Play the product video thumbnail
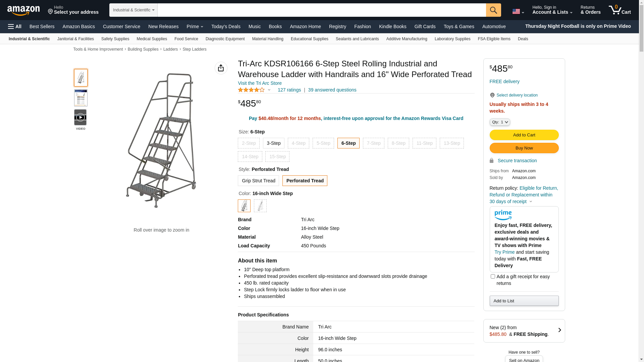Screen dimensions: 644x362 pyautogui.click(x=80, y=118)
